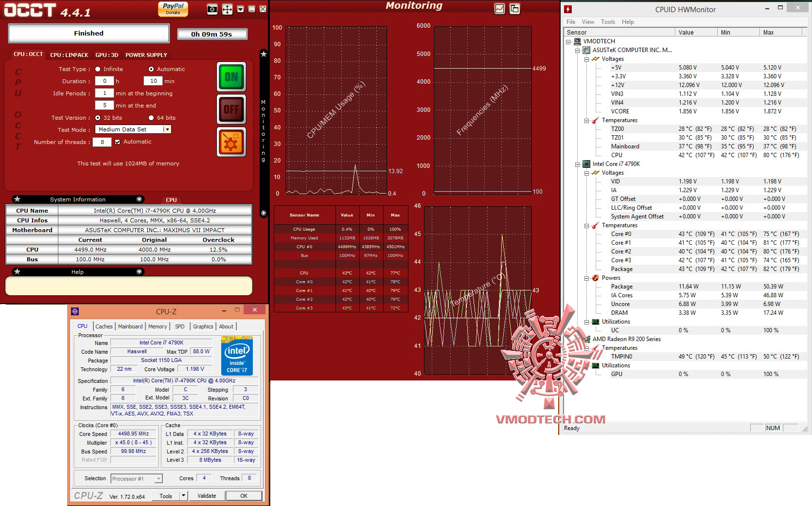Take a screenshot with OCCT's camera icon
Image resolution: width=812 pixels, height=506 pixels.
pos(212,9)
